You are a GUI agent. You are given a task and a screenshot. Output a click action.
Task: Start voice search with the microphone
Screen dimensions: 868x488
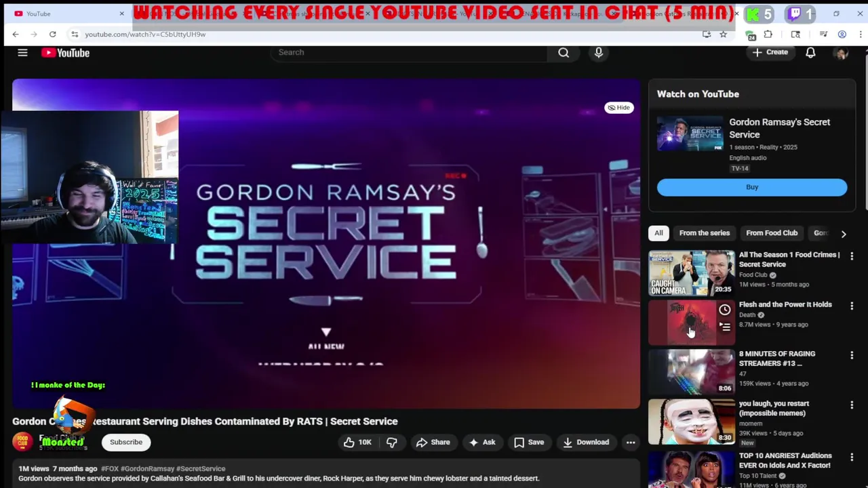click(x=599, y=52)
